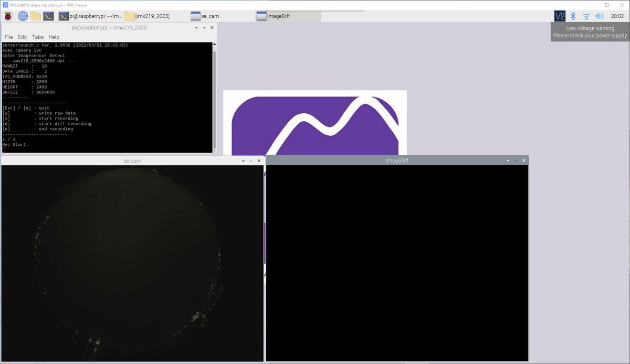Launch the web browser globe icon
Image resolution: width=630 pixels, height=364 pixels.
pos(23,16)
